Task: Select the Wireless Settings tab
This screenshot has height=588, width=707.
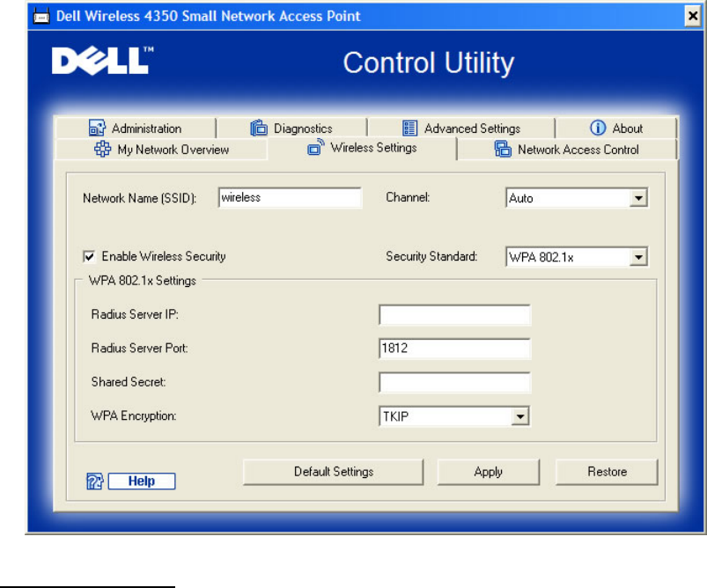Action: point(362,148)
